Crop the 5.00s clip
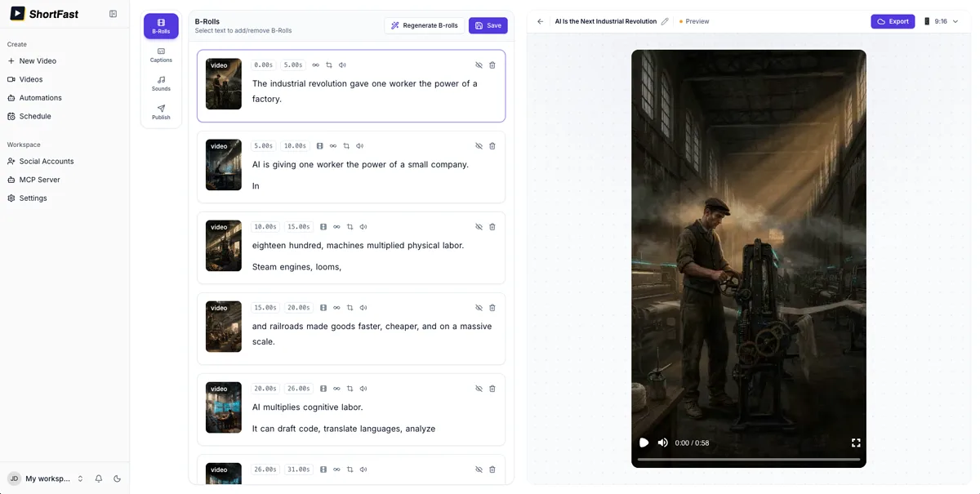 (346, 146)
